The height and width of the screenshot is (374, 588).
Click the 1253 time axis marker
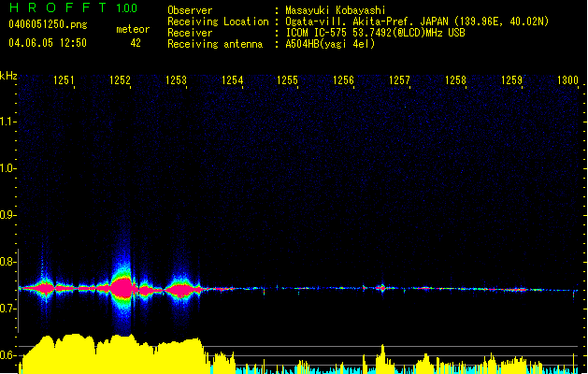click(176, 79)
